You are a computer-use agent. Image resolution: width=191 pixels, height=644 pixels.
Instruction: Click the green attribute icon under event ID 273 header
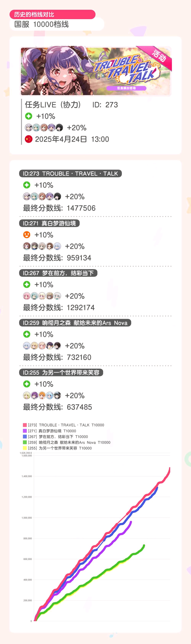click(x=27, y=185)
